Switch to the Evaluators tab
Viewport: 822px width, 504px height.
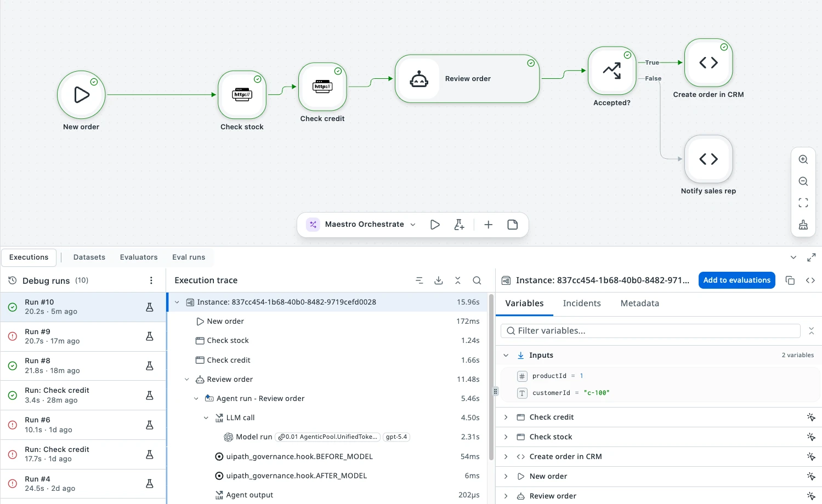pyautogui.click(x=139, y=257)
